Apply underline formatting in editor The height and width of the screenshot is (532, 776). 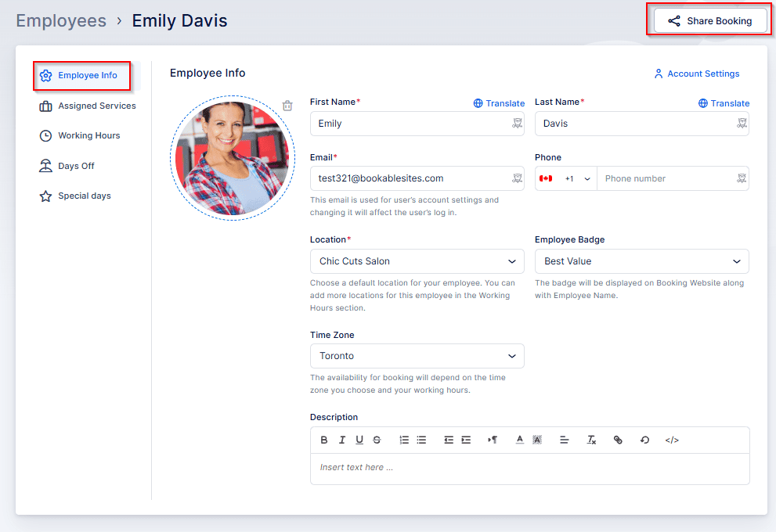pyautogui.click(x=359, y=440)
